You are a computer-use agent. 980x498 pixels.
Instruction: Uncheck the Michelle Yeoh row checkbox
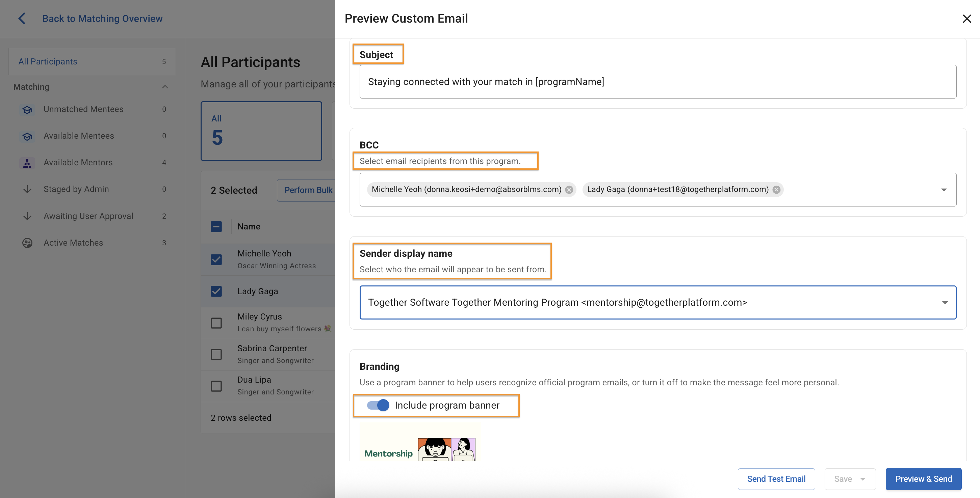point(216,260)
